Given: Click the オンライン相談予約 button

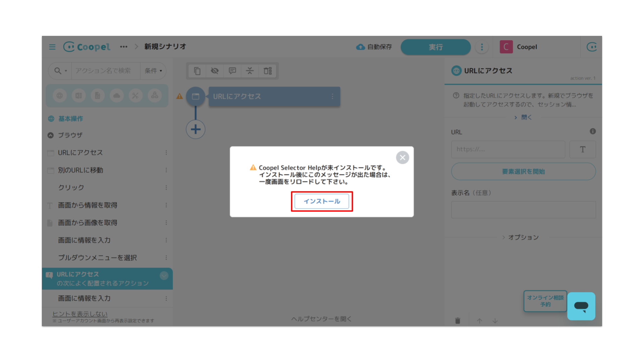Looking at the screenshot, I should (545, 301).
